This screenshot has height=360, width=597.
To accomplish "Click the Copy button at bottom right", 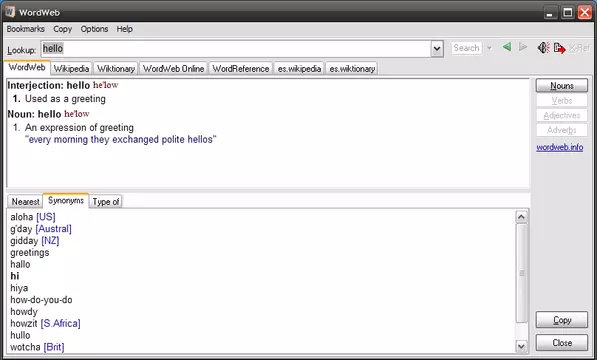I will coord(562,320).
